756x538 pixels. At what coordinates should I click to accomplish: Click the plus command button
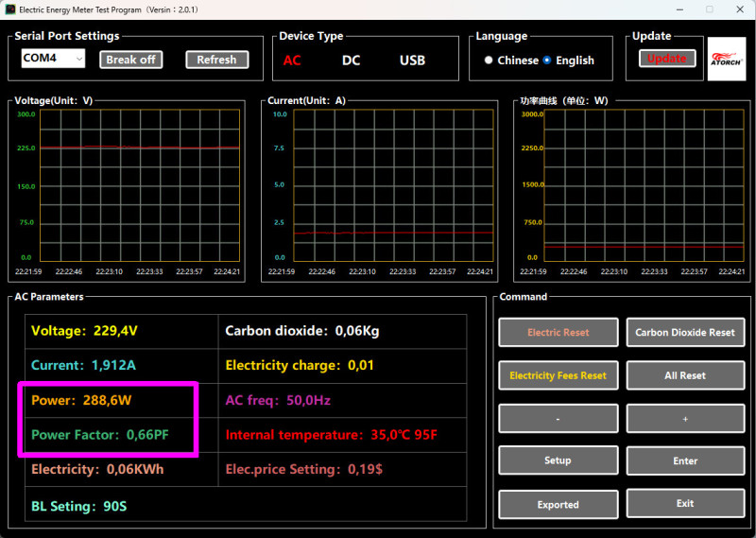pos(685,418)
